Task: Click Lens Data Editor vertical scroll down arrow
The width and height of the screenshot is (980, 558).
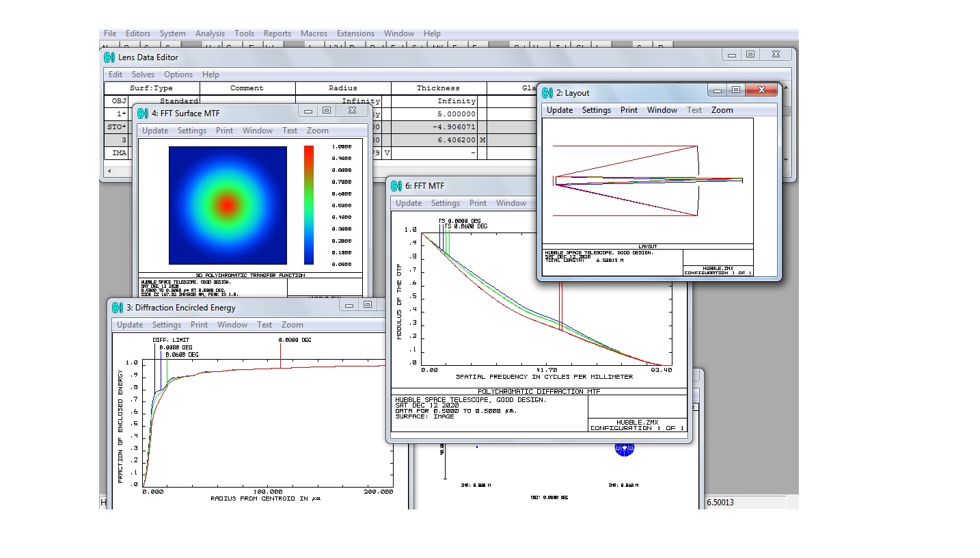Action: pyautogui.click(x=785, y=159)
